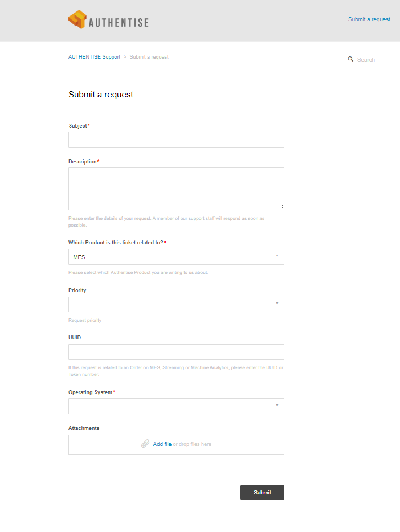Focus the Subject text field
This screenshot has height=532, width=400.
click(x=176, y=140)
